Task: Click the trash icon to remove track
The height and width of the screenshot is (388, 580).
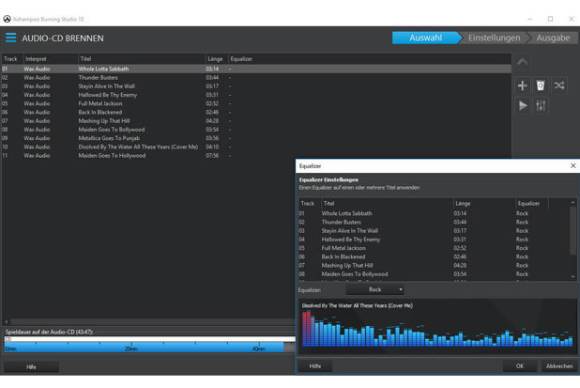Action: 540,85
